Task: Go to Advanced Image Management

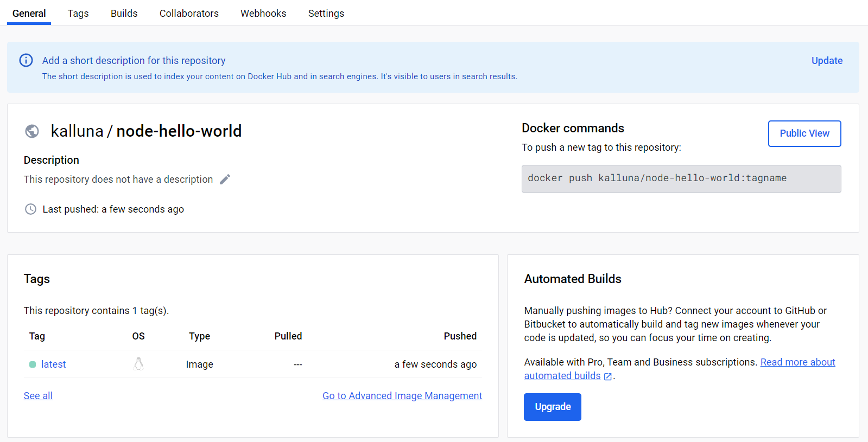Action: [402, 396]
